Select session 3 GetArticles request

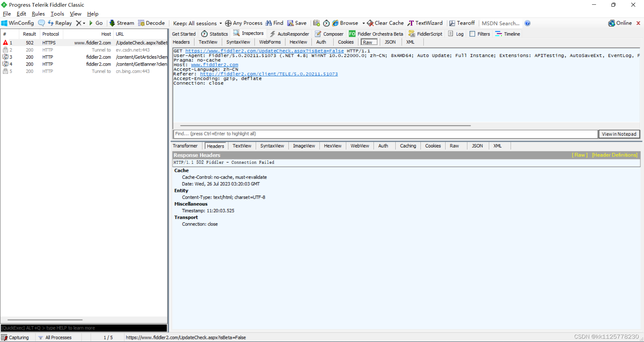coord(84,57)
